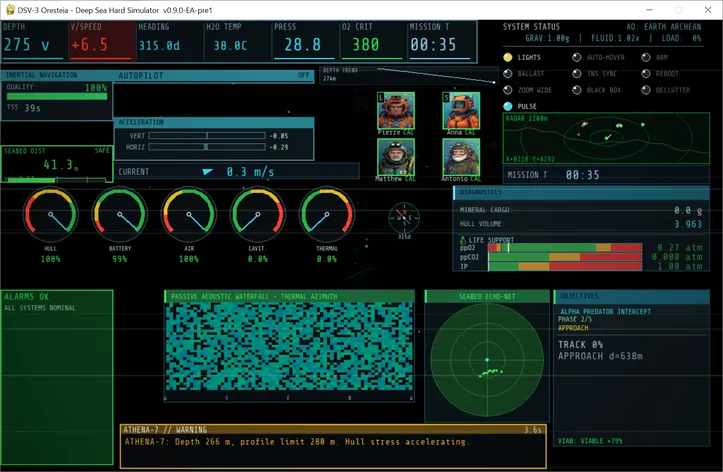723x472 pixels.
Task: Activate the REBOOT switch
Action: click(x=646, y=73)
